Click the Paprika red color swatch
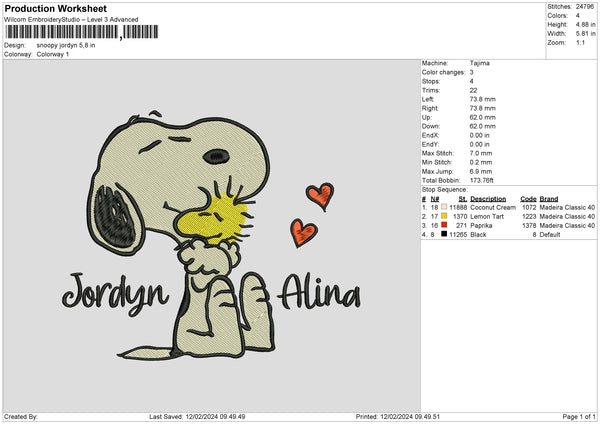This screenshot has height=424, width=600. tap(444, 225)
